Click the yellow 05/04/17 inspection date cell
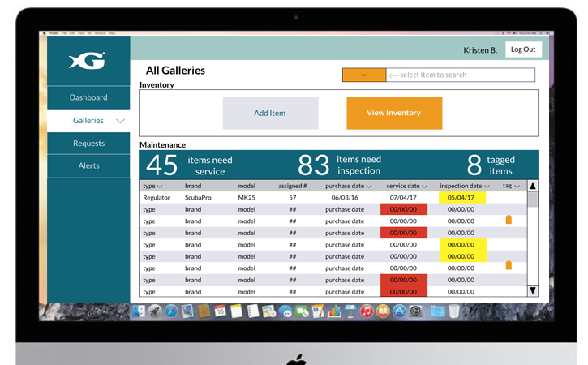The width and height of the screenshot is (588, 365). [x=462, y=198]
